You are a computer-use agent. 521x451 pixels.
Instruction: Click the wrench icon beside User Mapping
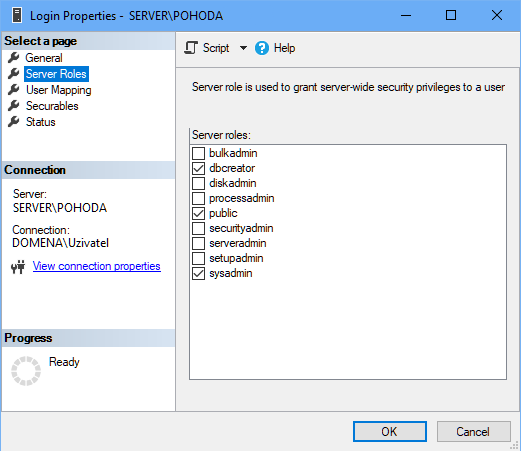14,90
